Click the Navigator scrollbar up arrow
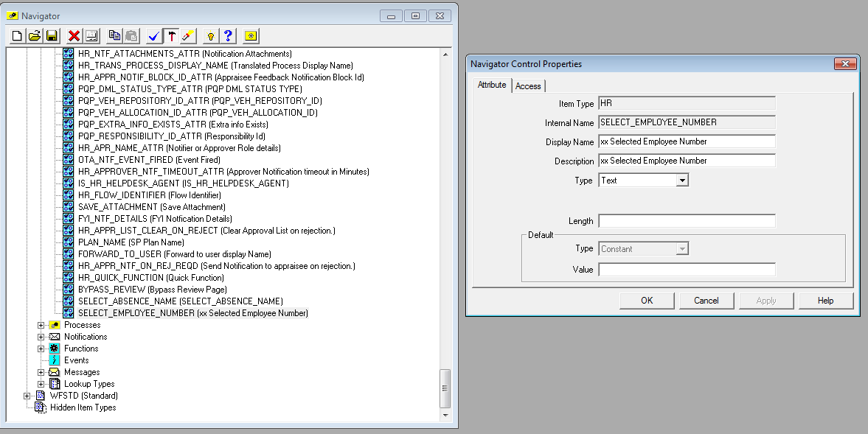 (x=445, y=55)
